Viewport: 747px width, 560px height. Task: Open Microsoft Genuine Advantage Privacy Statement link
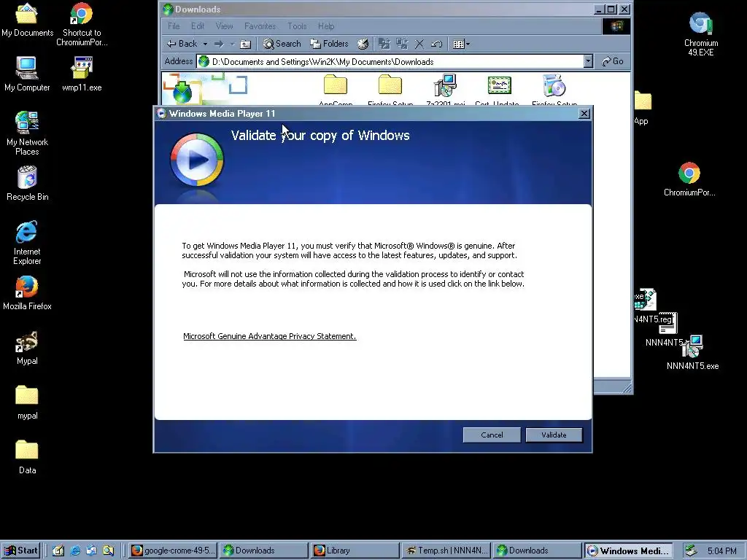click(x=270, y=336)
